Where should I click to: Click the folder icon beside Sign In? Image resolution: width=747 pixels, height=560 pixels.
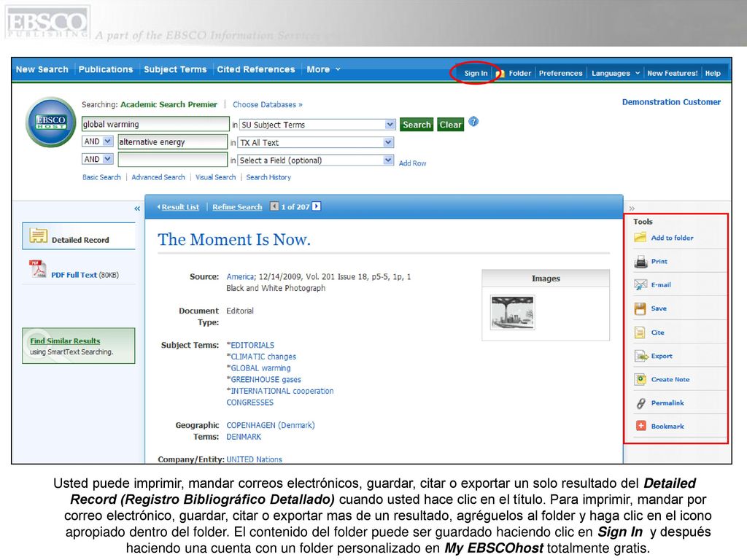[500, 74]
